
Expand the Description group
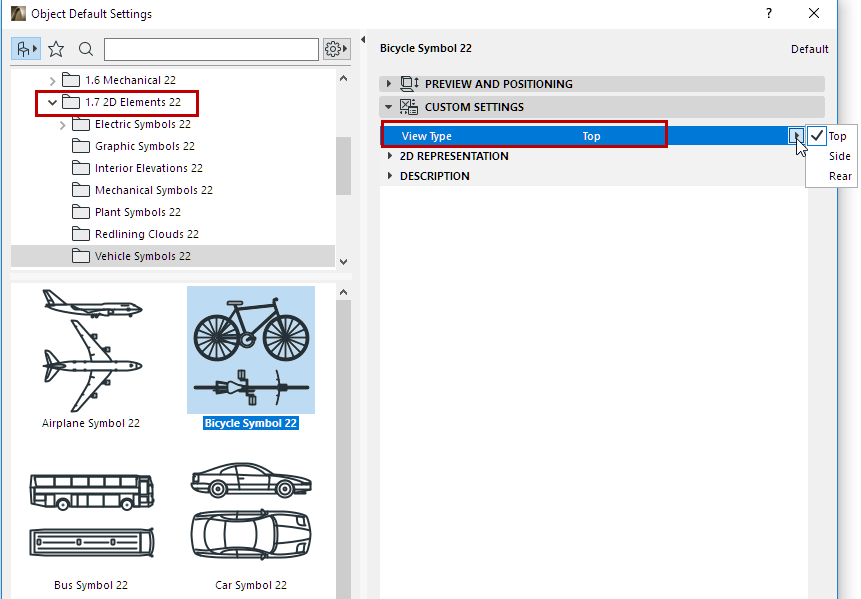pos(389,176)
